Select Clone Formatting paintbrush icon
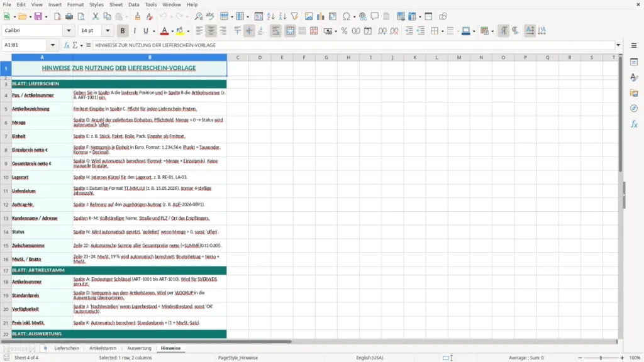 (138, 16)
